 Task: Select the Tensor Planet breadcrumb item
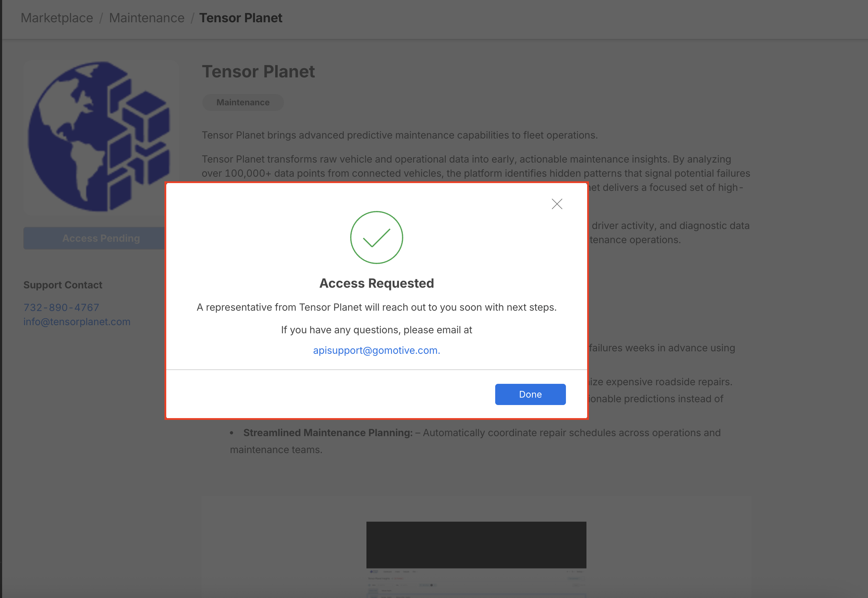pos(241,18)
